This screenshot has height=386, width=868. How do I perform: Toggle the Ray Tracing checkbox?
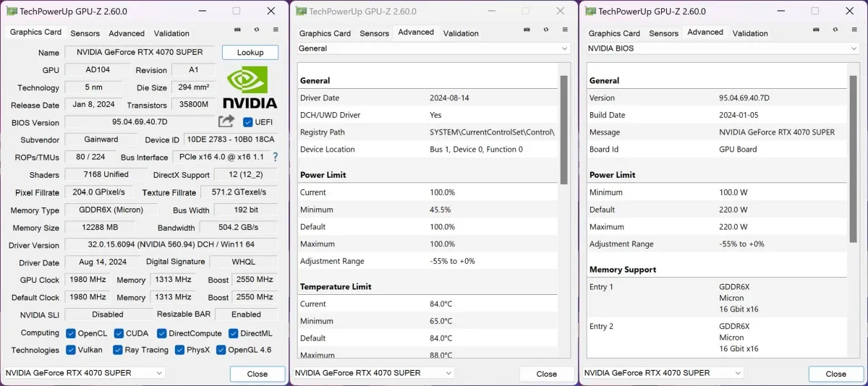click(117, 350)
